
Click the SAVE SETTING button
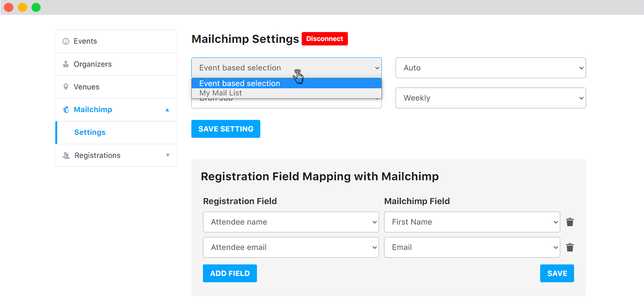tap(226, 129)
